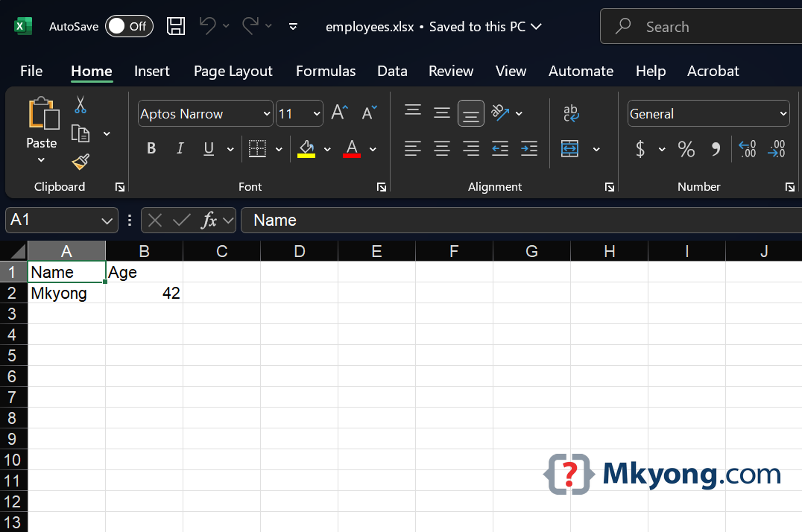Click the Cut scissors icon
802x532 pixels.
pyautogui.click(x=80, y=105)
